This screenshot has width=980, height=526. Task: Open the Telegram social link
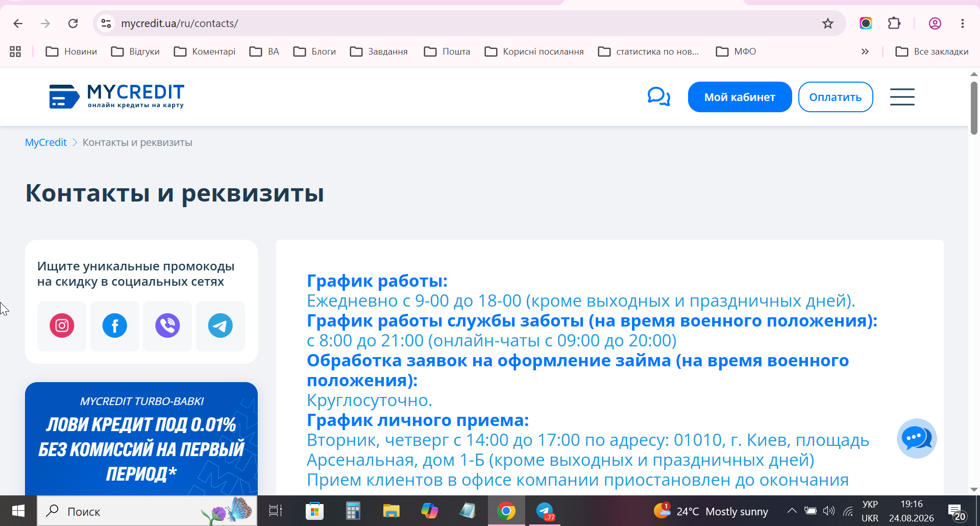(220, 325)
